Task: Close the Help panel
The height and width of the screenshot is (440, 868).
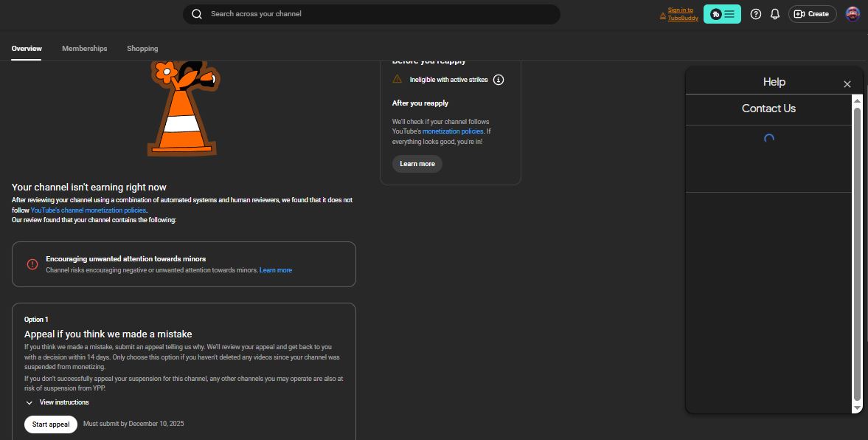Action: point(847,84)
